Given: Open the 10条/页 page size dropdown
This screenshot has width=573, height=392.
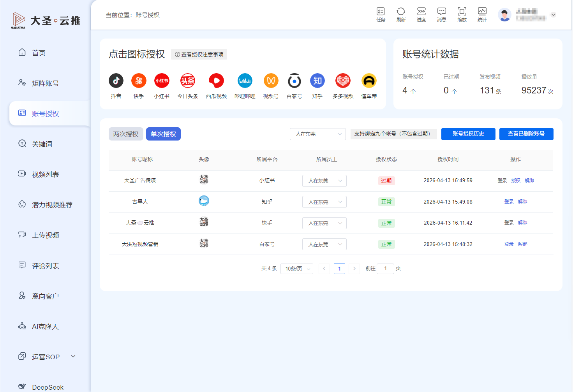Looking at the screenshot, I should pyautogui.click(x=297, y=269).
